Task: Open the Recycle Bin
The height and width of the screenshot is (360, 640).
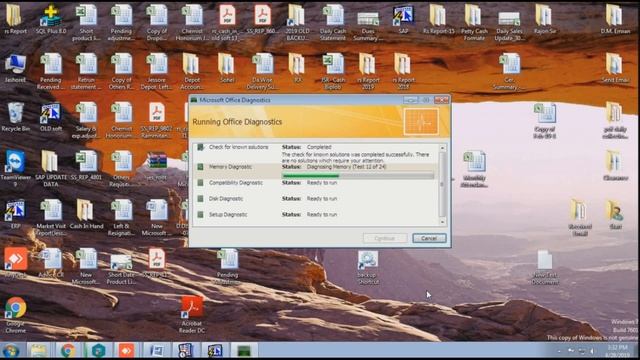Action: point(15,117)
